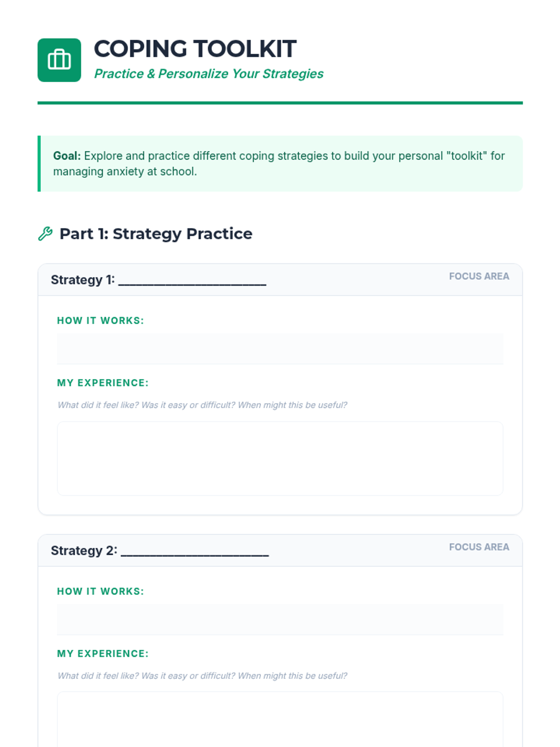Click Strategy 1 How It Works field
560x747 pixels.
(x=280, y=348)
